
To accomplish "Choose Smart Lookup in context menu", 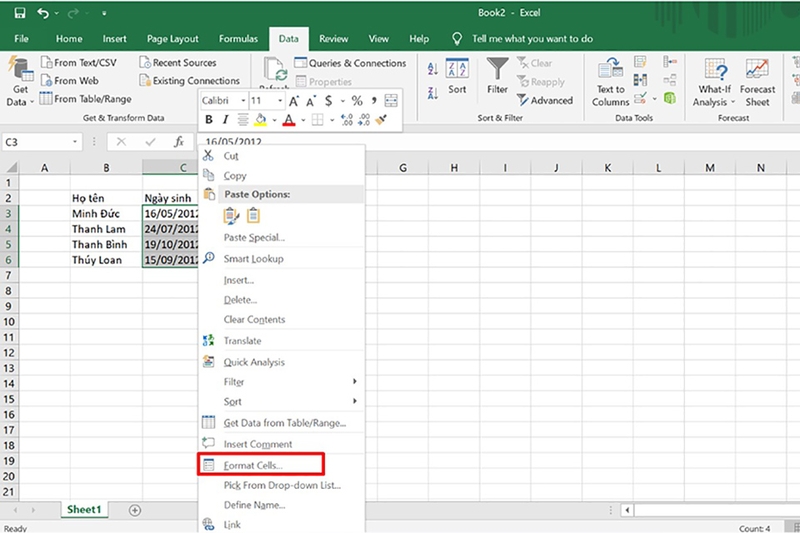I will point(282,259).
